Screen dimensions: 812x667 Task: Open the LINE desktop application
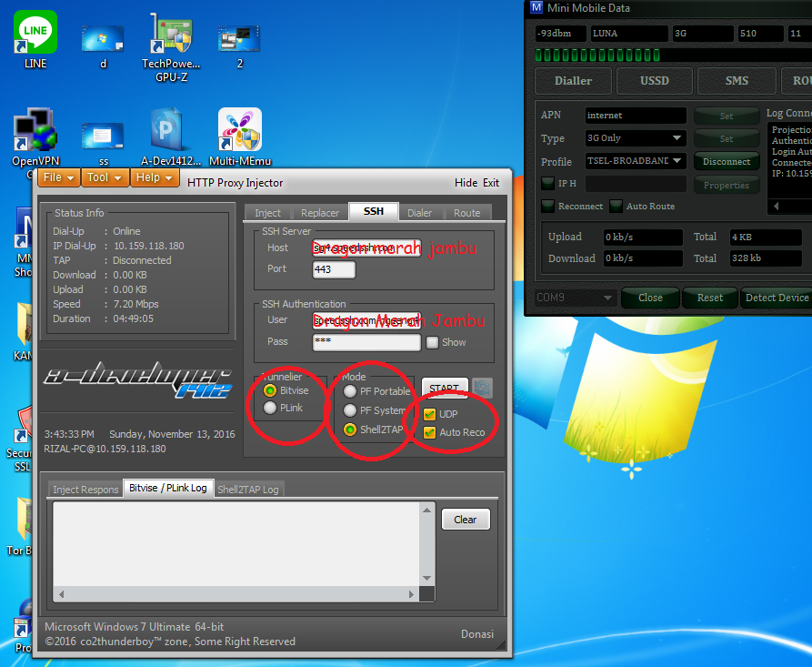pyautogui.click(x=35, y=32)
